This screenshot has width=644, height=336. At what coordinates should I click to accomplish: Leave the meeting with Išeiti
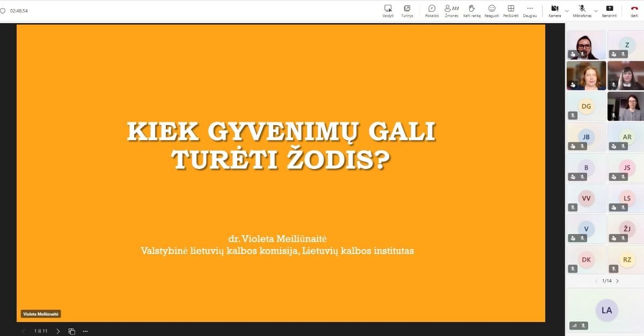pyautogui.click(x=634, y=11)
